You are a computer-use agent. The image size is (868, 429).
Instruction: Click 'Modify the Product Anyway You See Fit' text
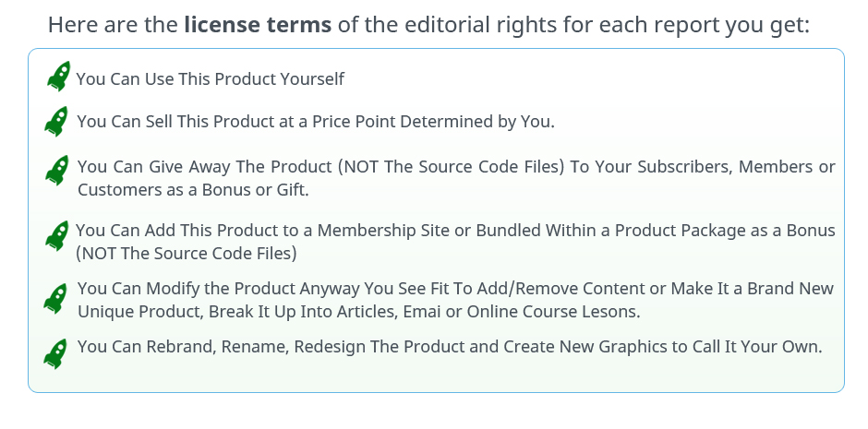(x=277, y=289)
